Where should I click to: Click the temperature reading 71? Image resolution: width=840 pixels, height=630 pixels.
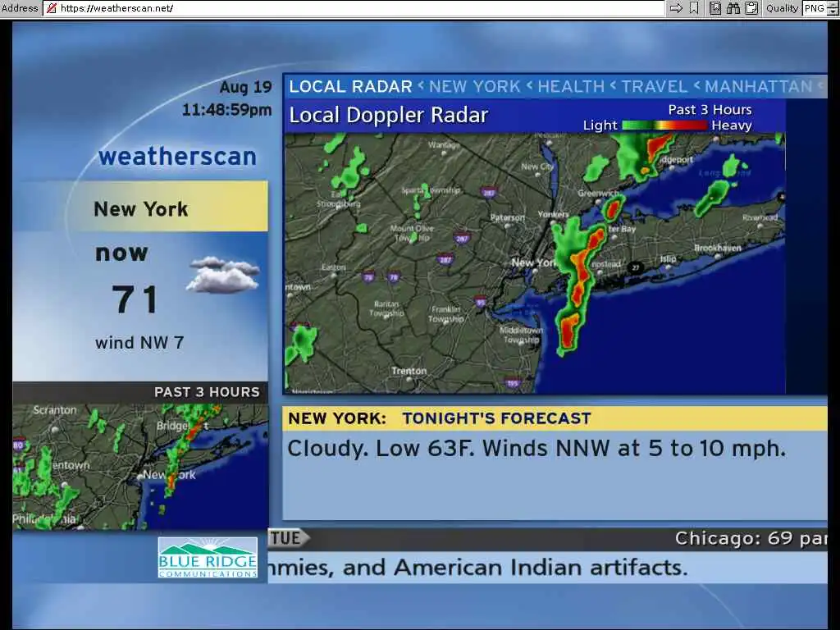pyautogui.click(x=135, y=299)
